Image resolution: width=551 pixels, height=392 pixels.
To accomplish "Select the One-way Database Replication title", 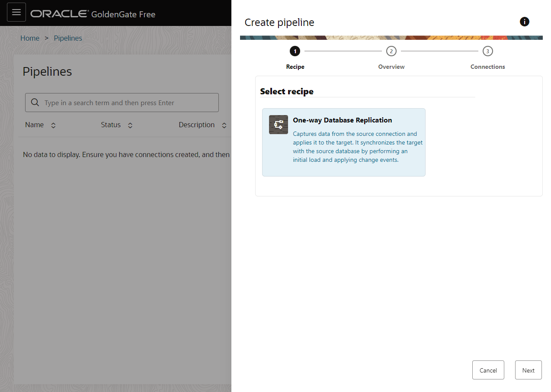I will [x=342, y=120].
